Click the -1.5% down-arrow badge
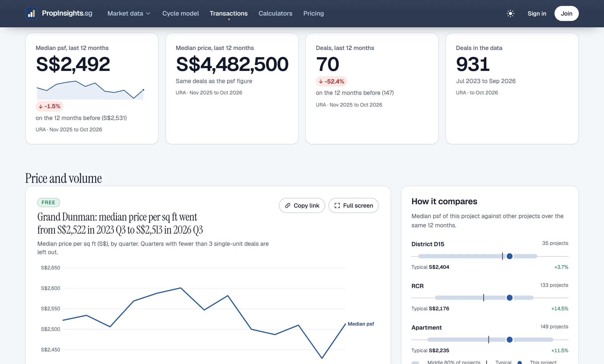604x364 pixels. point(49,106)
